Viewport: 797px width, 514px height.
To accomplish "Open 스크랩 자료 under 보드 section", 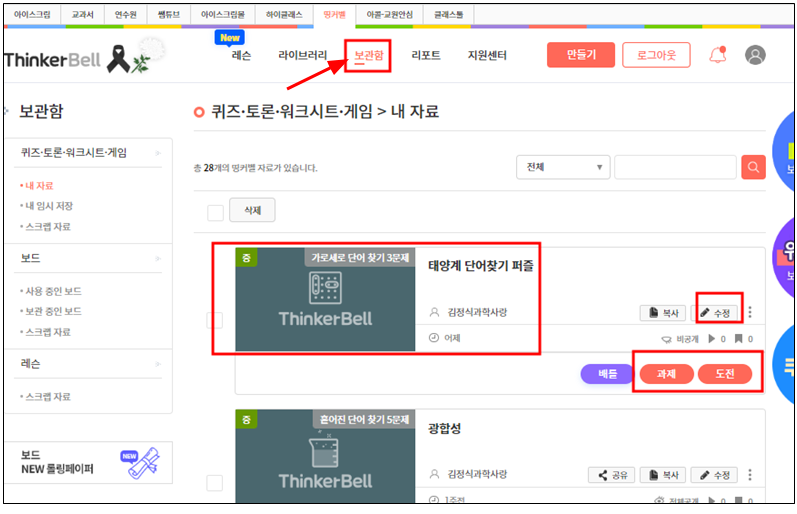I will 48,332.
